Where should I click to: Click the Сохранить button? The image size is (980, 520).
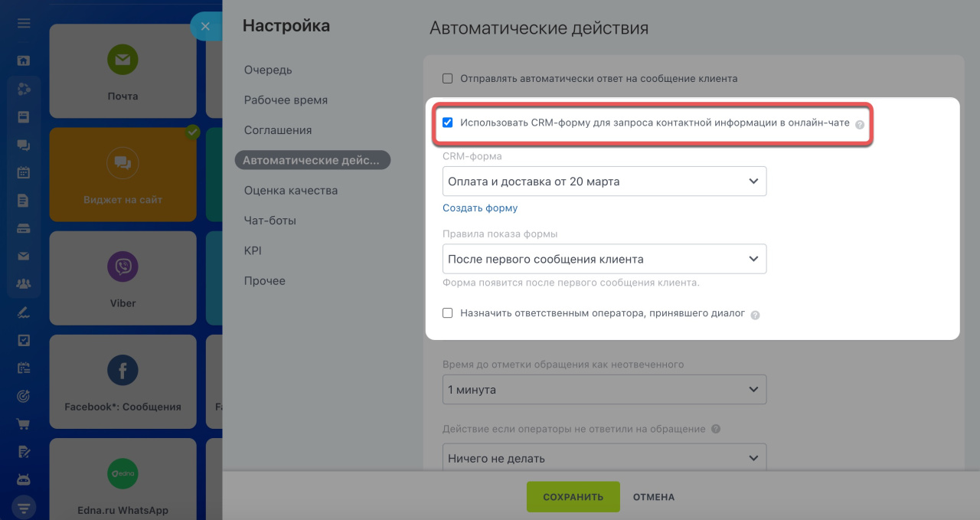tap(573, 497)
